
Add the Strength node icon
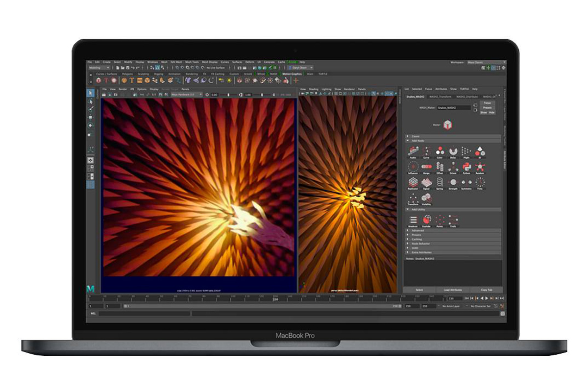(453, 182)
